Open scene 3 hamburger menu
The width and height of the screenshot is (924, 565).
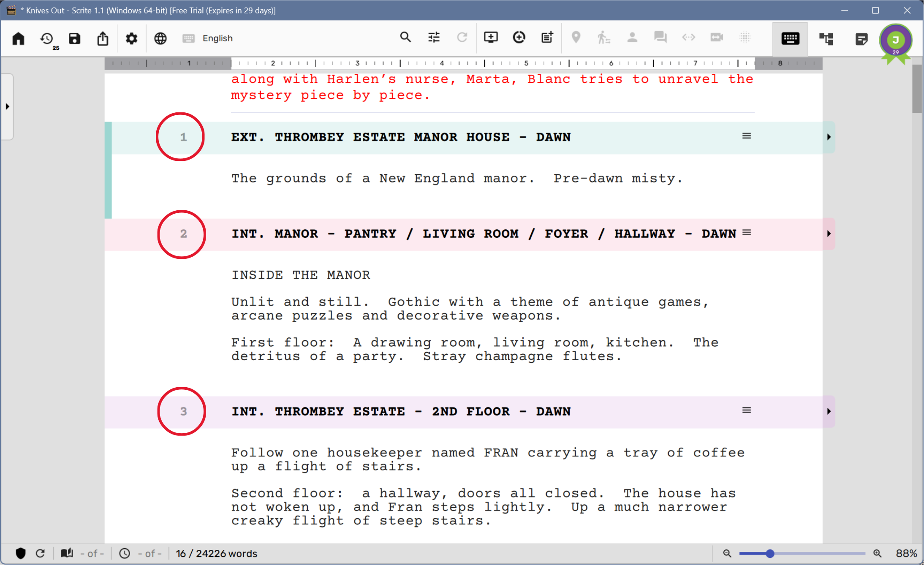[x=747, y=410]
